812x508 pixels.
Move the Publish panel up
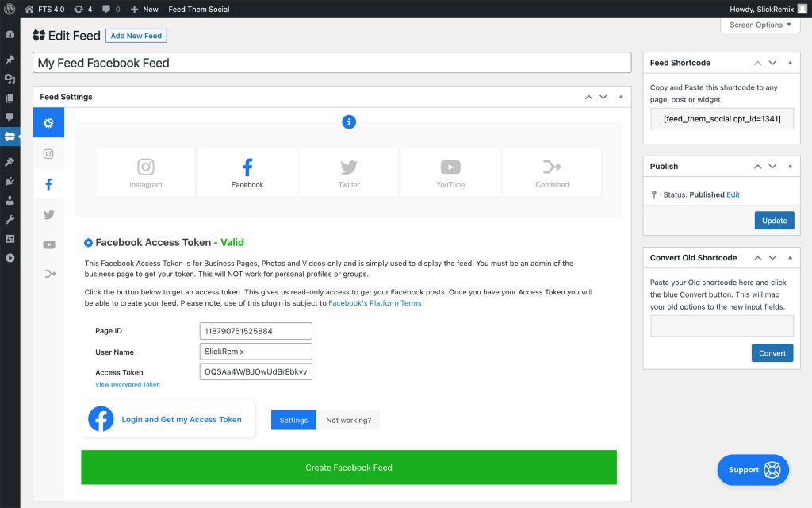[757, 167]
